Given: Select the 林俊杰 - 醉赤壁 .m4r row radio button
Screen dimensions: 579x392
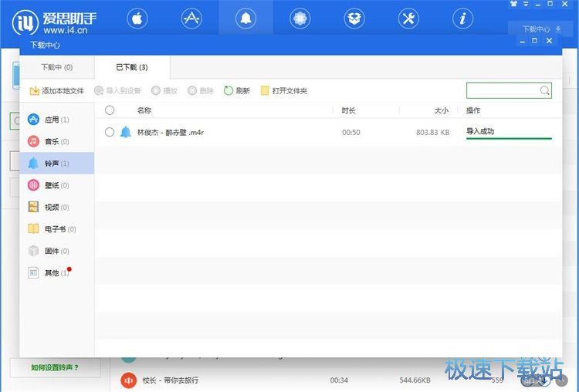Looking at the screenshot, I should [110, 132].
